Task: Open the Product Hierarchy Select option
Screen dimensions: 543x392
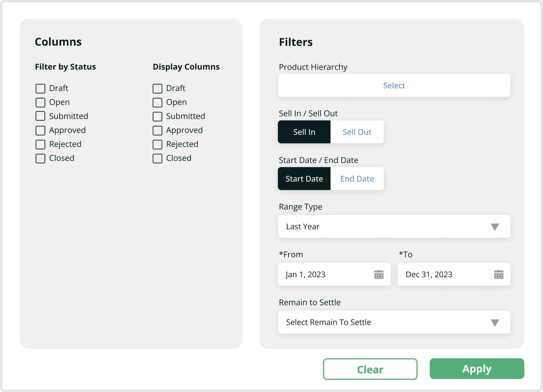Action: (x=394, y=85)
